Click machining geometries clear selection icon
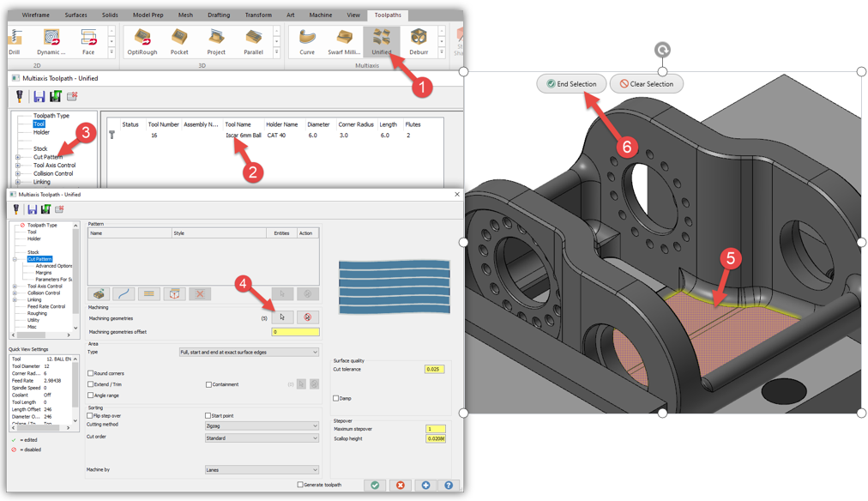Image resolution: width=868 pixels, height=501 pixels. pyautogui.click(x=308, y=317)
